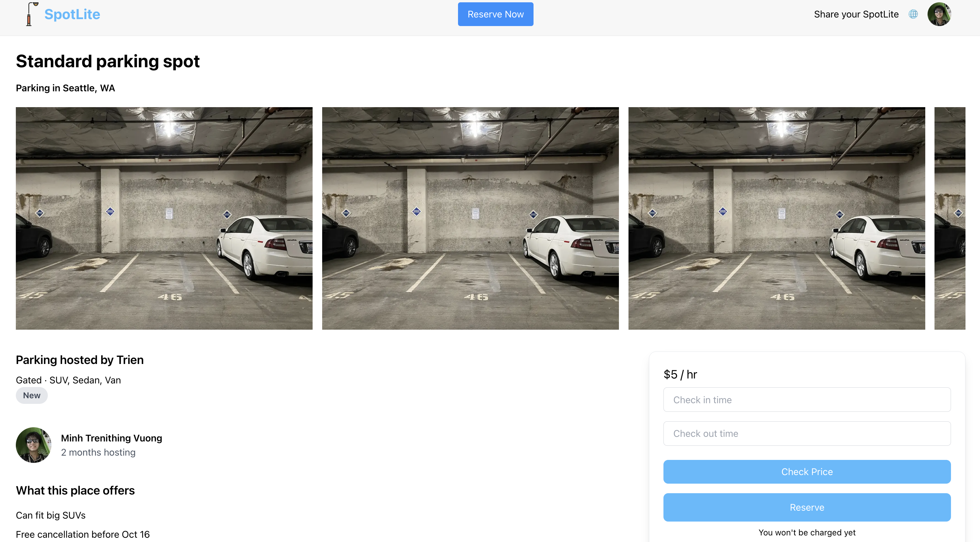Open the first parking spot photo
Image resolution: width=980 pixels, height=542 pixels.
tap(164, 218)
